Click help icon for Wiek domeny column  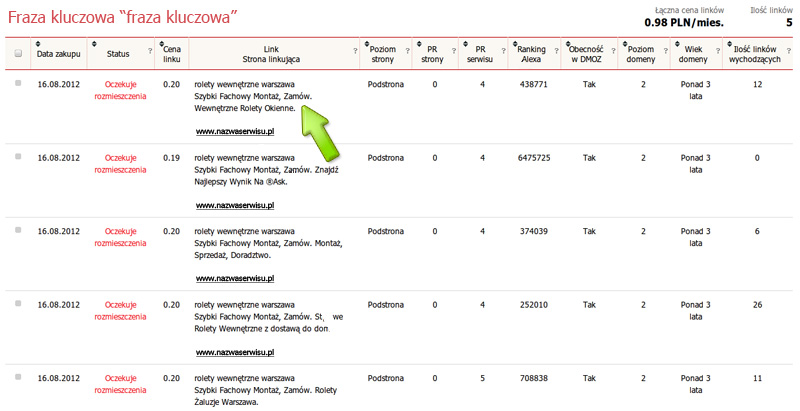[719, 51]
